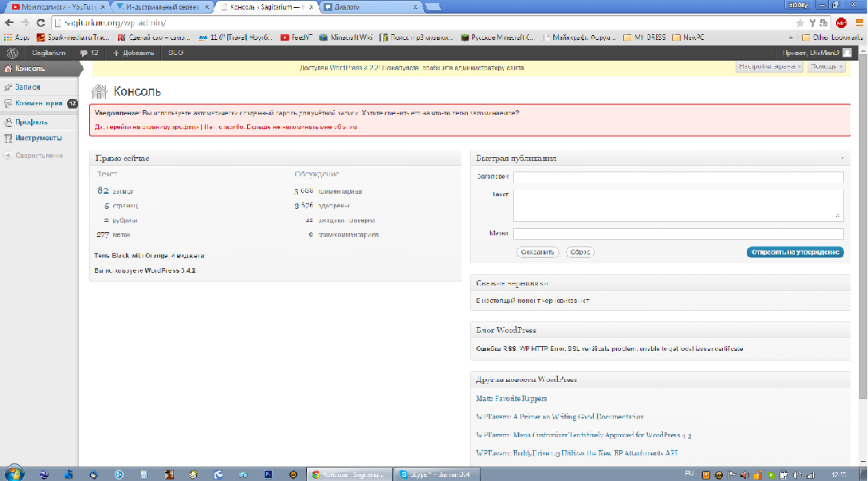Open the Записи section in sidebar
The width and height of the screenshot is (868, 481).
click(28, 87)
